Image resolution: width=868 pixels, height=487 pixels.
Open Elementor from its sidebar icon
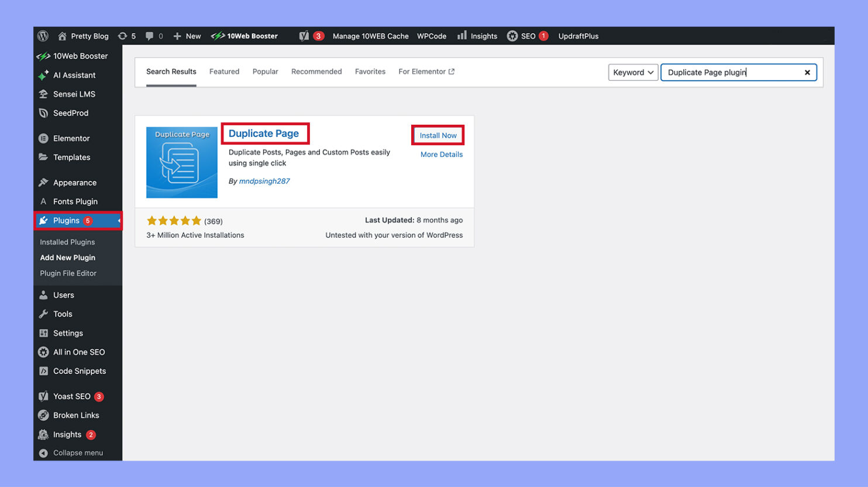coord(43,138)
